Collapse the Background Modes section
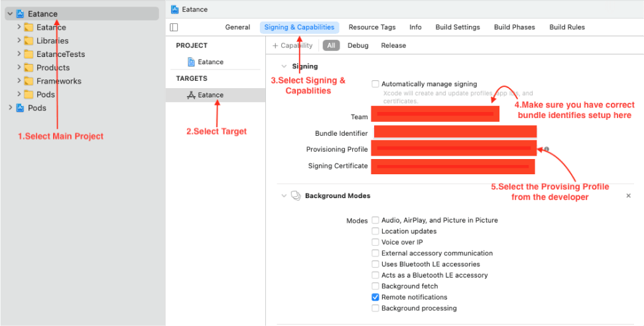The image size is (644, 326). [x=284, y=196]
